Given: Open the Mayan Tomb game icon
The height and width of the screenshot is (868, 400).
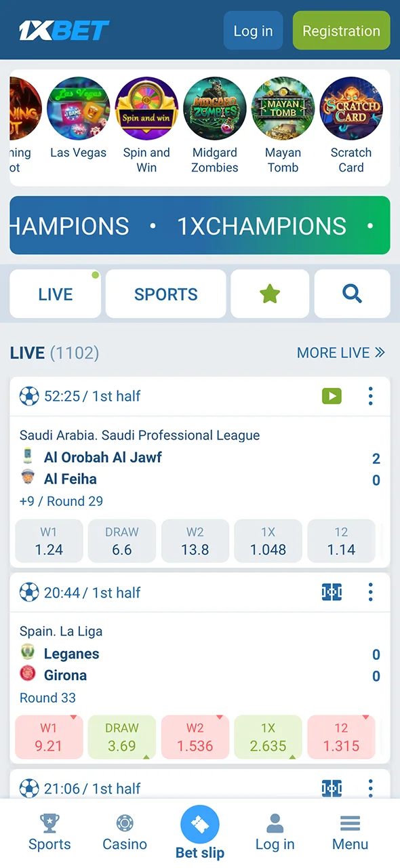Looking at the screenshot, I should pos(283,108).
